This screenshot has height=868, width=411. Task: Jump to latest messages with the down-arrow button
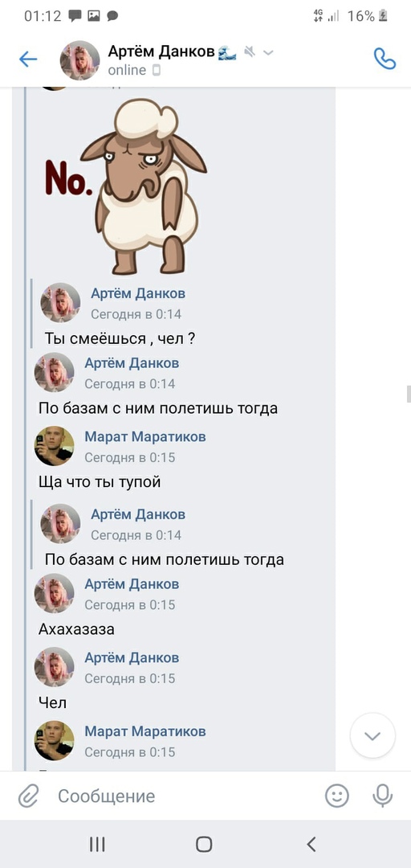click(x=372, y=735)
